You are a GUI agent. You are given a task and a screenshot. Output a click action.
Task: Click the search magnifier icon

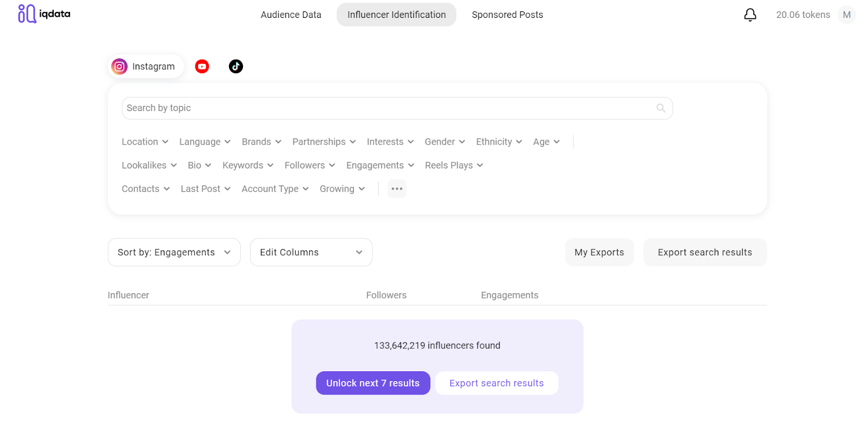point(660,108)
